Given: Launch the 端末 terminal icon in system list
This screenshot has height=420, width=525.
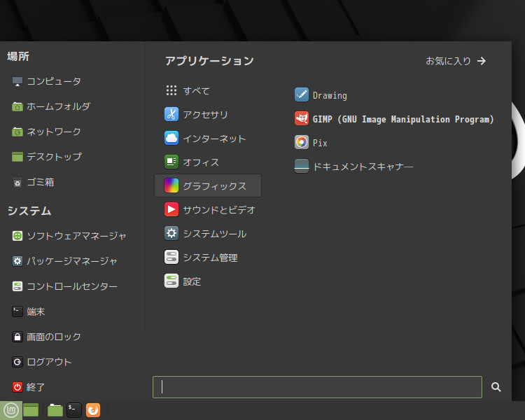Looking at the screenshot, I should point(17,311).
